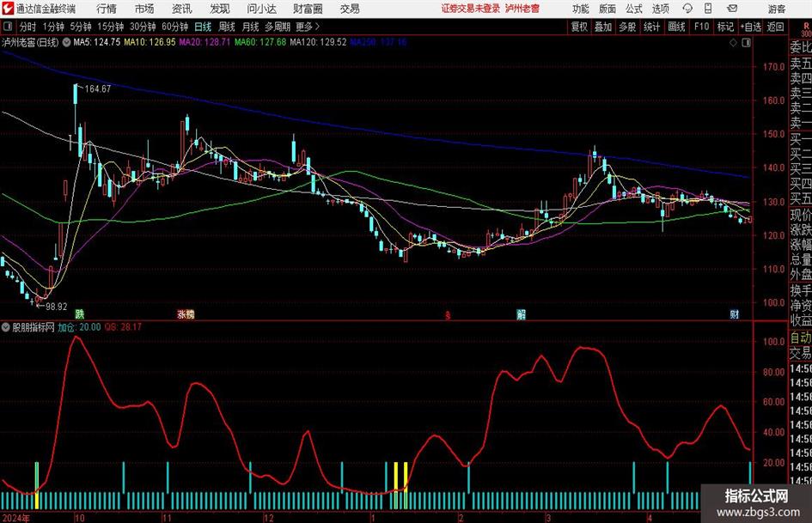Open F10 company info
This screenshot has width=812, height=523.
click(702, 27)
